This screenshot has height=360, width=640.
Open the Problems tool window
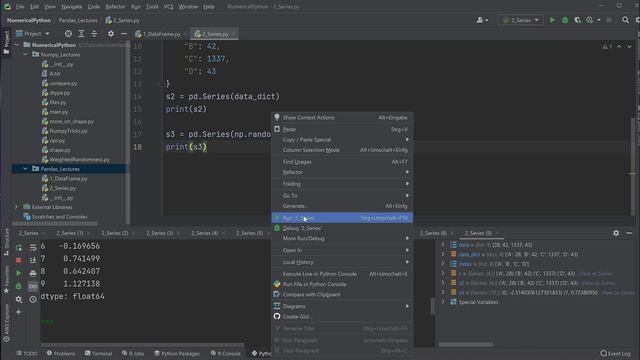pos(61,353)
